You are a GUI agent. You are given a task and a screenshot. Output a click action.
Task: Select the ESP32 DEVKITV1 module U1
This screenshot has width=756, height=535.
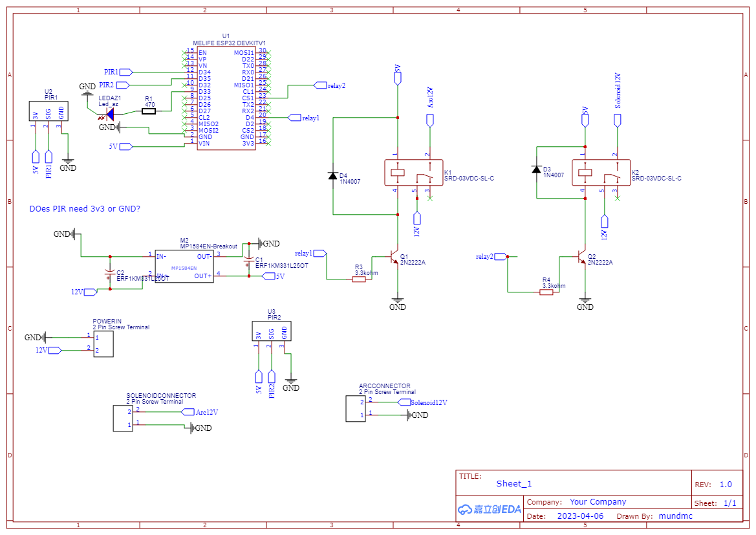coord(226,98)
